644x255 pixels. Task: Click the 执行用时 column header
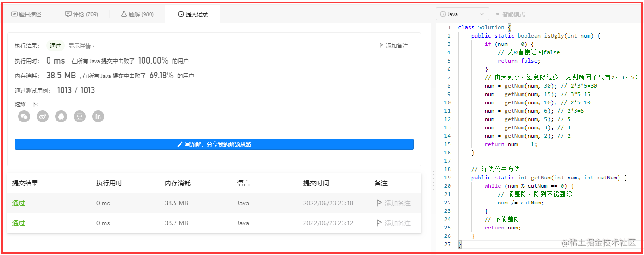pos(109,183)
